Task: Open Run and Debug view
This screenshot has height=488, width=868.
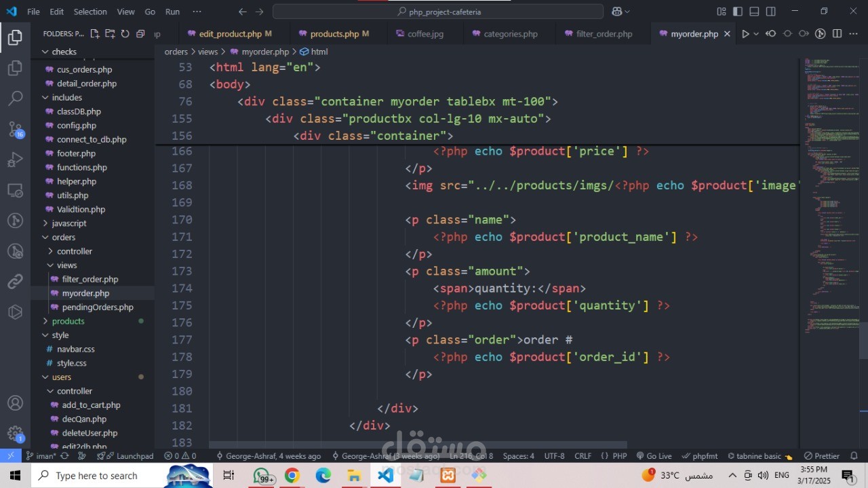Action: pos(15,160)
